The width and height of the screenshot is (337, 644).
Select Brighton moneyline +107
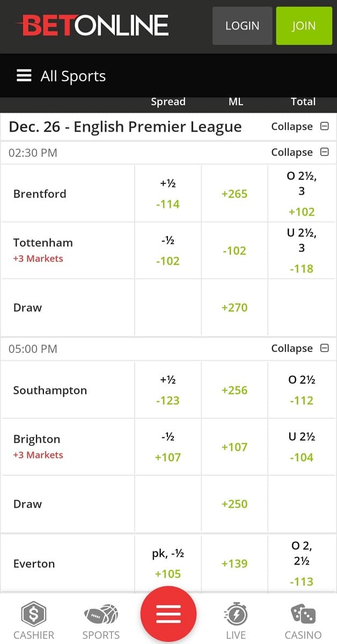(235, 447)
